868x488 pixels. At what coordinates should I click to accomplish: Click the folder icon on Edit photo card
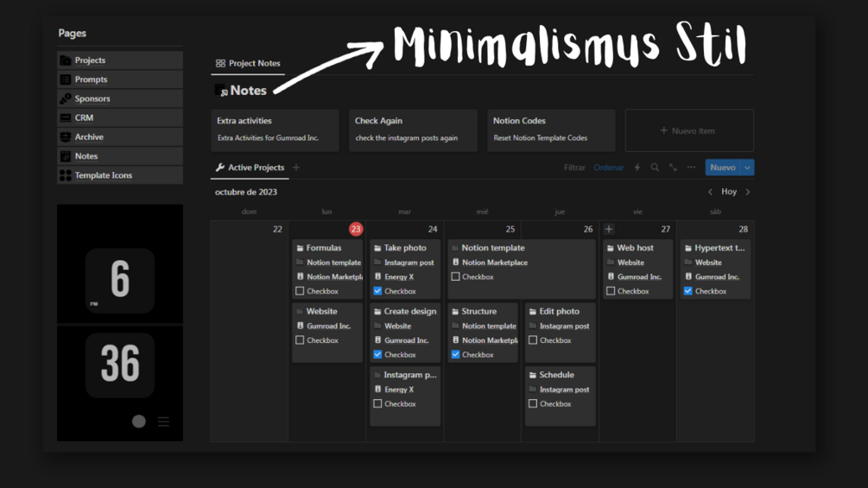click(533, 312)
